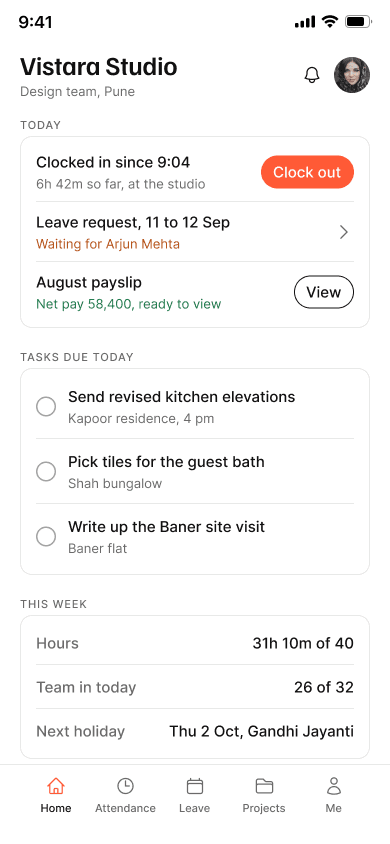Open notifications with the bell icon
Viewport: 390px width, 844px height.
pos(311,75)
